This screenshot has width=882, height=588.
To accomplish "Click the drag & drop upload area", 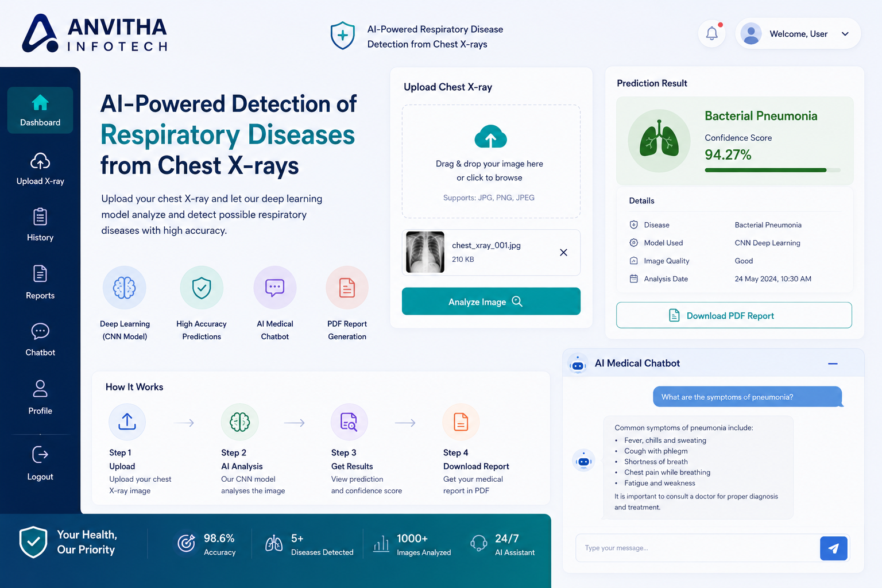I will (x=491, y=161).
